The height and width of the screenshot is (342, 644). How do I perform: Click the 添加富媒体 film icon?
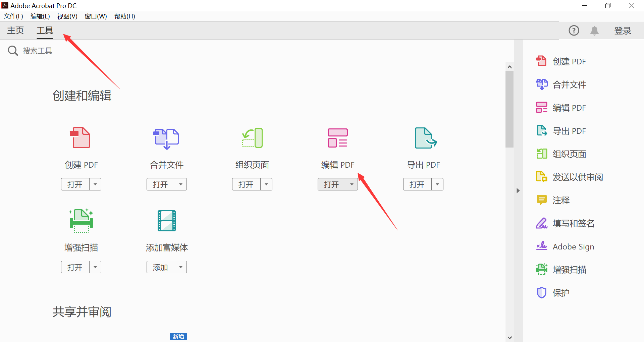tap(167, 221)
